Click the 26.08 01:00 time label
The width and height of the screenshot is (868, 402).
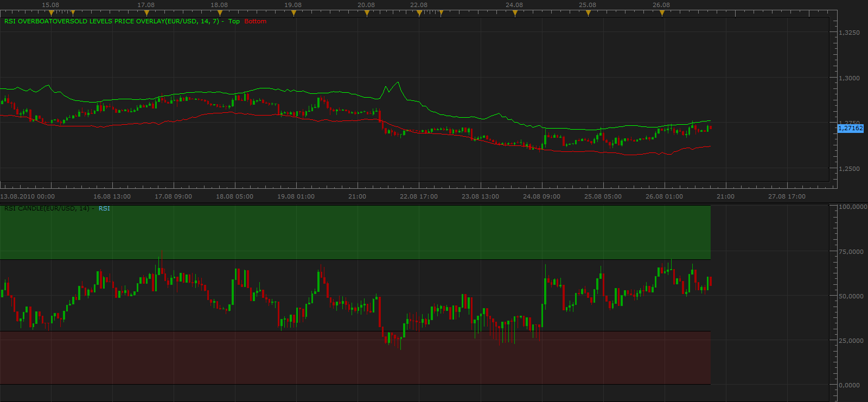[664, 196]
